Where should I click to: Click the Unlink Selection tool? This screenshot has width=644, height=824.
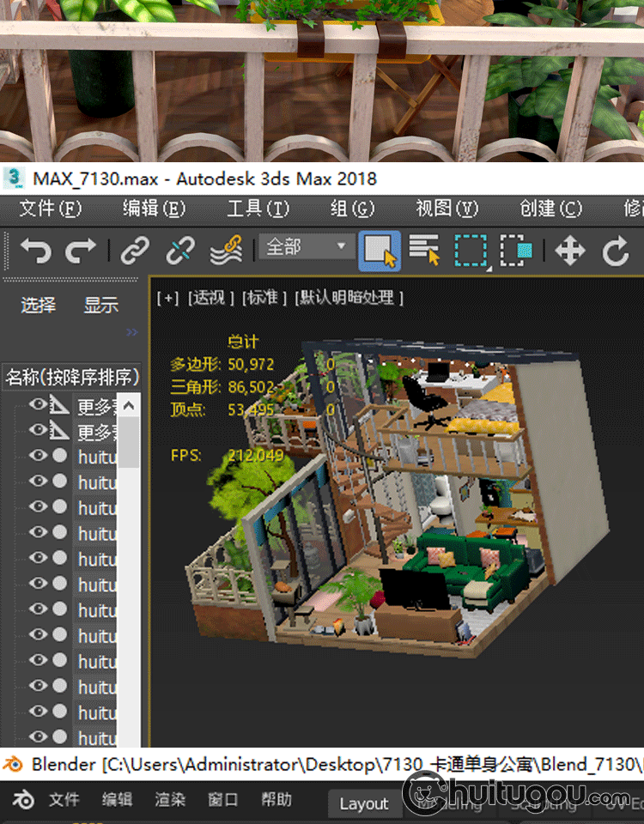pos(180,251)
